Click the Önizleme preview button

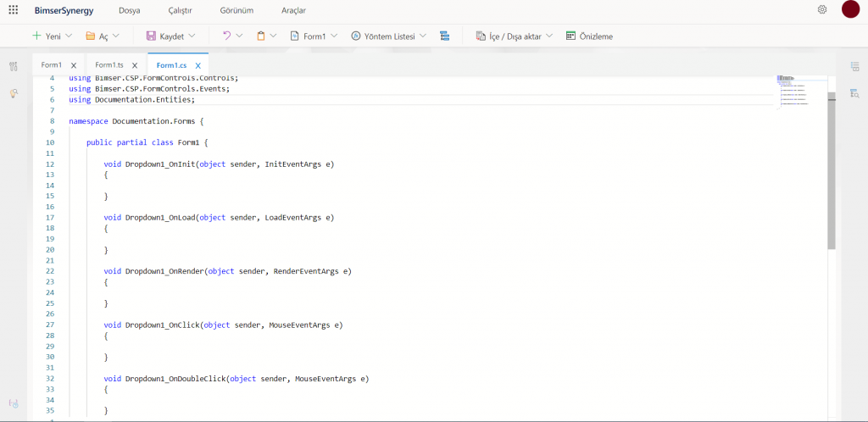(589, 36)
